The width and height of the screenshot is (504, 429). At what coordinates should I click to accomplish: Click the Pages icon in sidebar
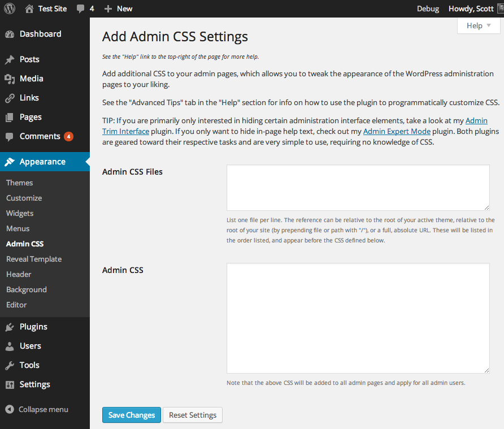pyautogui.click(x=10, y=118)
